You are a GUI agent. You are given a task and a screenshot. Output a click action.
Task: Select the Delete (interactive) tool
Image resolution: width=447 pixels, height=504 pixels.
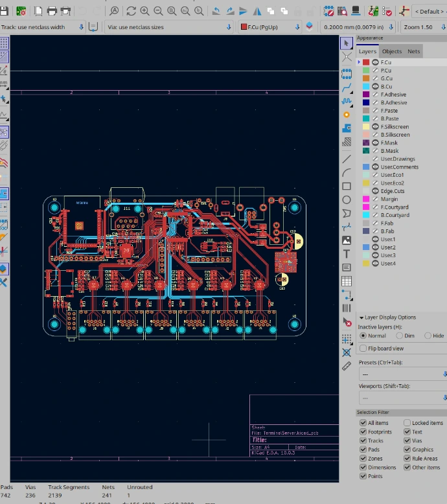tap(347, 322)
